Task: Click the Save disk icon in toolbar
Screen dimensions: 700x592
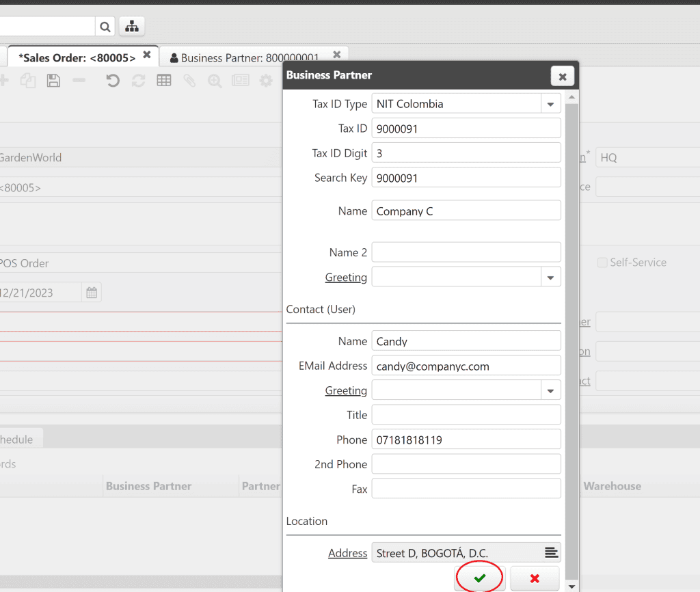Action: pos(53,81)
